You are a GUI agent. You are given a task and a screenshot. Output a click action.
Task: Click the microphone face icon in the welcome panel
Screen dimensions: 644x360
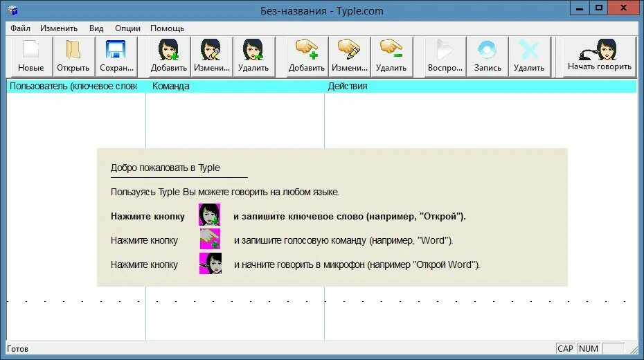pyautogui.click(x=211, y=263)
